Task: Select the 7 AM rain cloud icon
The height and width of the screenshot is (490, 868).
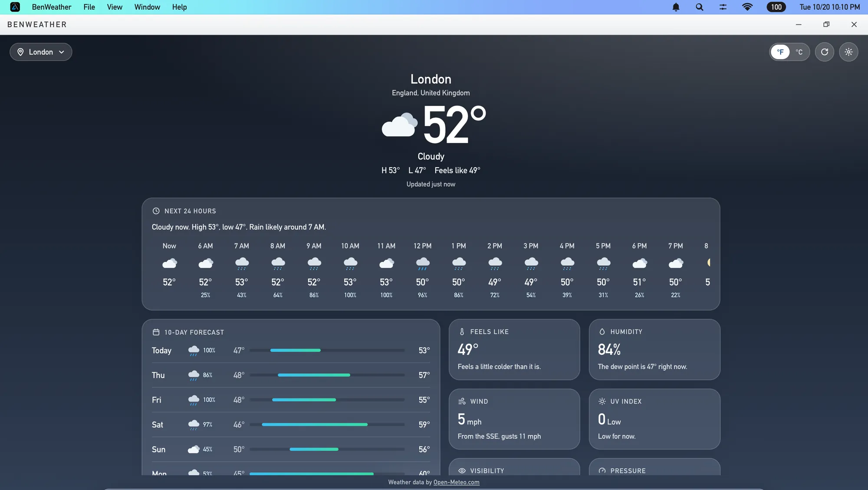Action: 242,264
